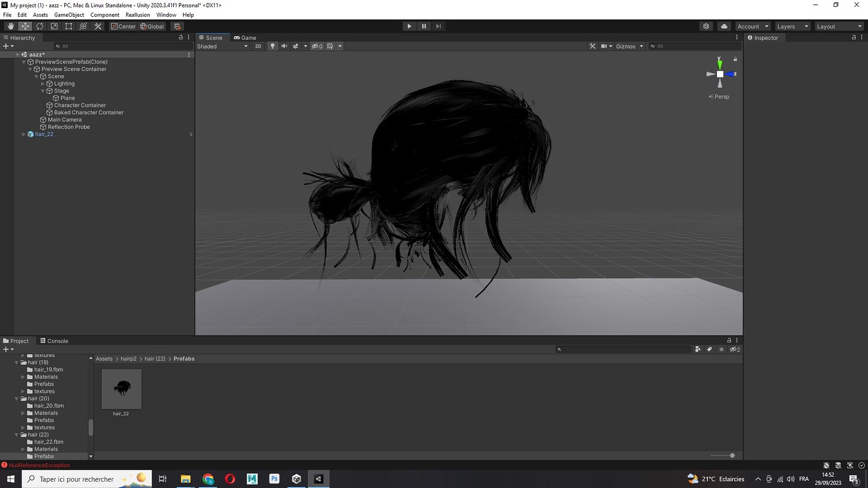This screenshot has height=488, width=868.
Task: Switch to the Game tab
Action: pos(245,38)
